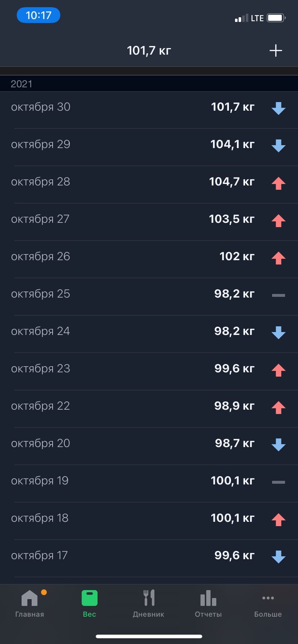Viewport: 298px width, 644px height.
Task: Tap the 10:17 status bar time pill
Action: 39,15
